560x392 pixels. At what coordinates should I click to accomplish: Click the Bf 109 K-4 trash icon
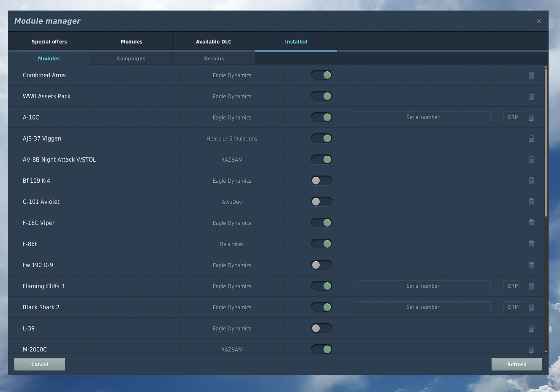(x=531, y=181)
